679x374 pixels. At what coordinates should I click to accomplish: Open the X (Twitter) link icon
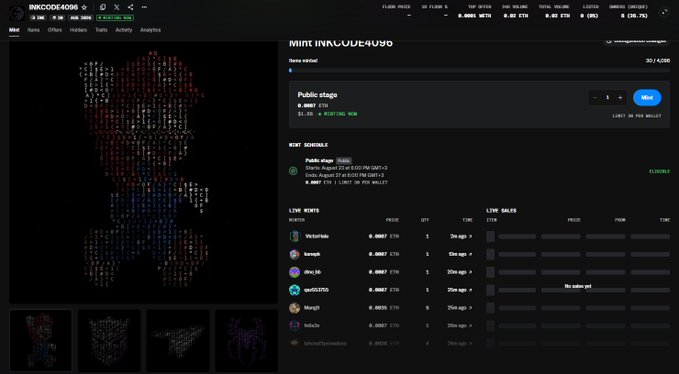pyautogui.click(x=116, y=7)
